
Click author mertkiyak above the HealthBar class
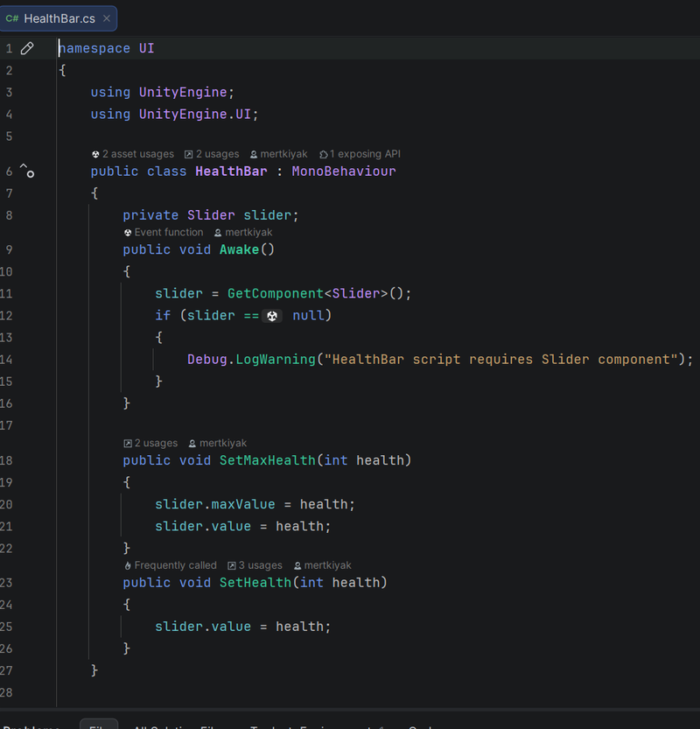pos(278,154)
